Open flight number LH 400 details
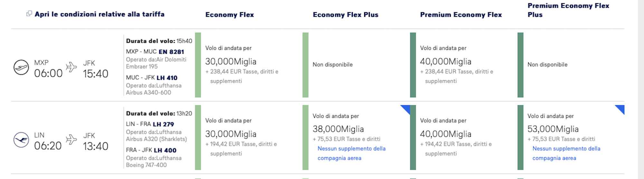Viewport: 644px width, 179px height. 165,150
